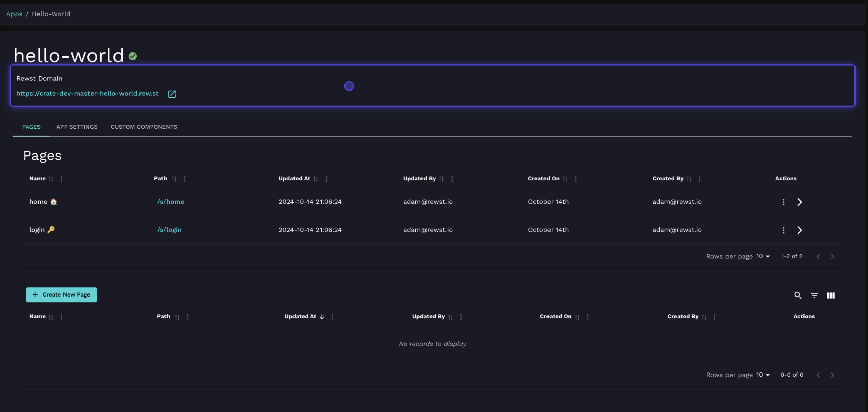868x412 pixels.
Task: Toggle sort on top table Path column
Action: click(x=174, y=179)
